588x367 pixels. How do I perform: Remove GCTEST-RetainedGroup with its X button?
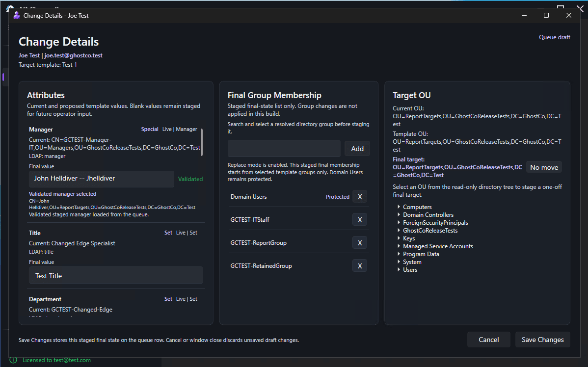360,266
